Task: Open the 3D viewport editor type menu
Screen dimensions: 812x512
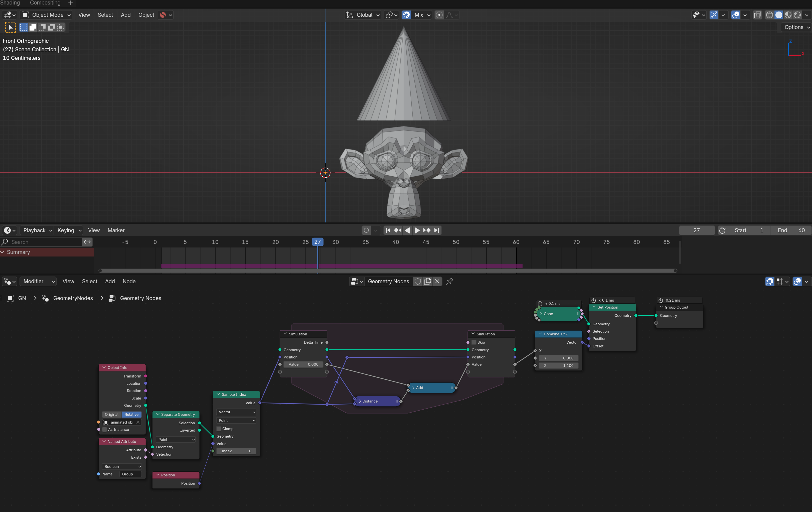Action: [x=9, y=15]
